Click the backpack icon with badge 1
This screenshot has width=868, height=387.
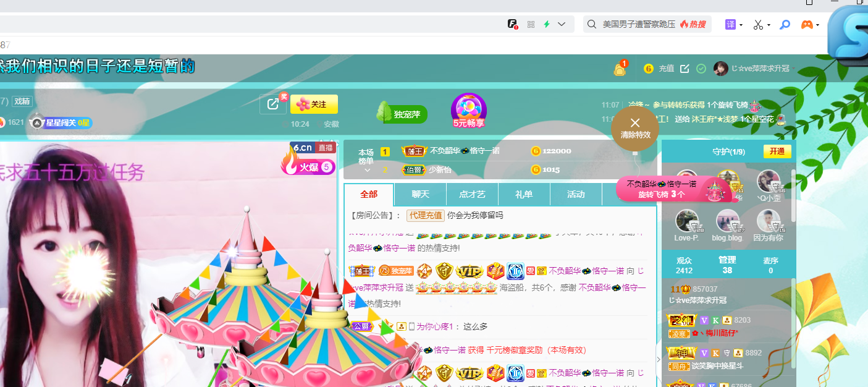pyautogui.click(x=620, y=69)
